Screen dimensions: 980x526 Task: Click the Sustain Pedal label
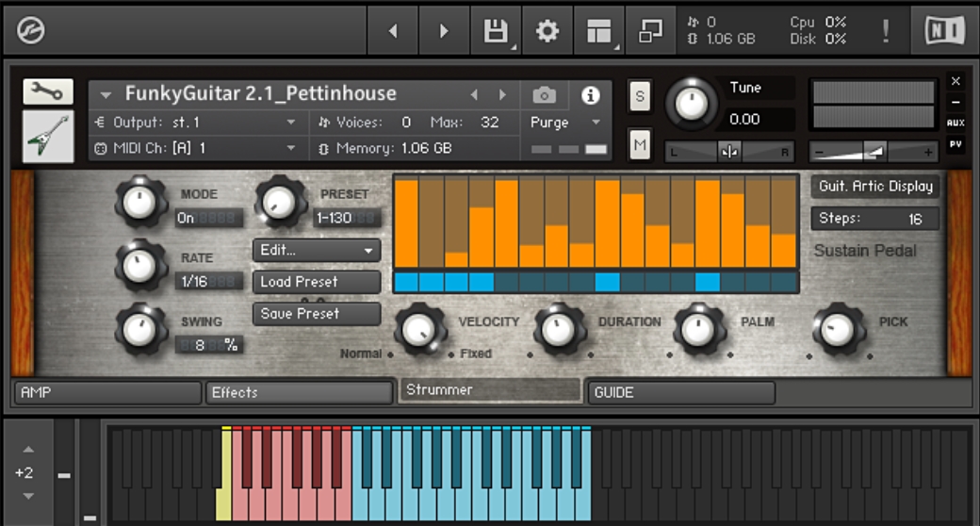865,251
